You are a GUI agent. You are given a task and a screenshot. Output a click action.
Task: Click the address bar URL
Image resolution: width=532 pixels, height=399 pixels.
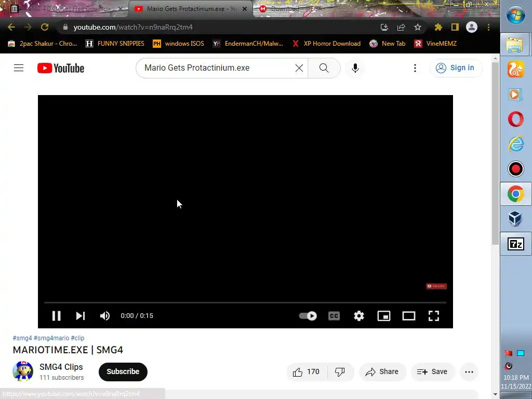133,27
